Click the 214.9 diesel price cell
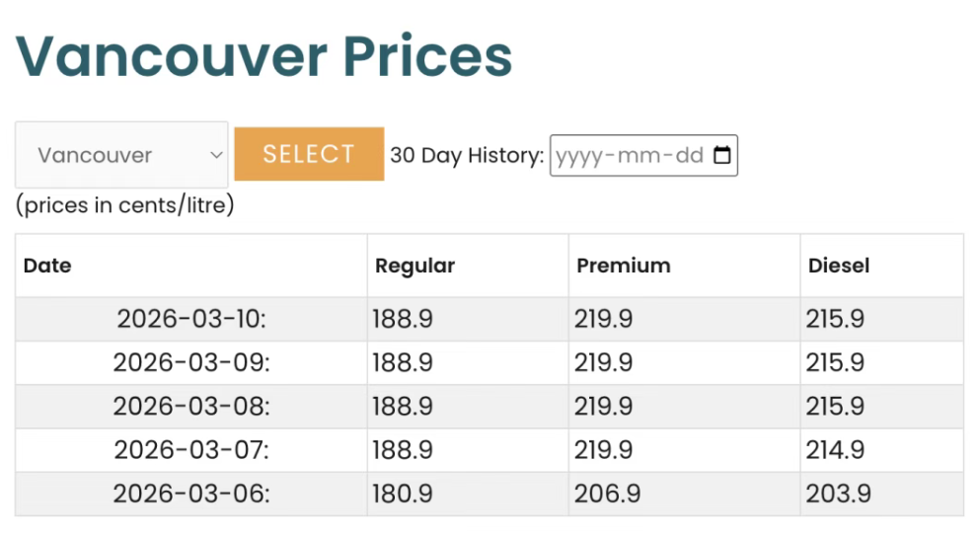The width and height of the screenshot is (980, 539). (835, 450)
